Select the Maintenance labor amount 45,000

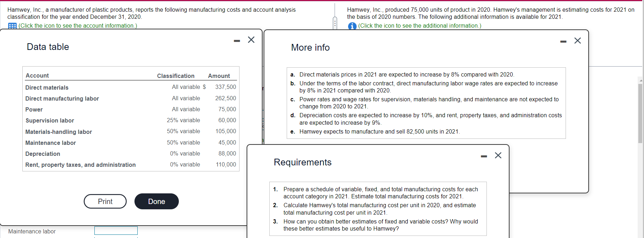[x=227, y=142]
